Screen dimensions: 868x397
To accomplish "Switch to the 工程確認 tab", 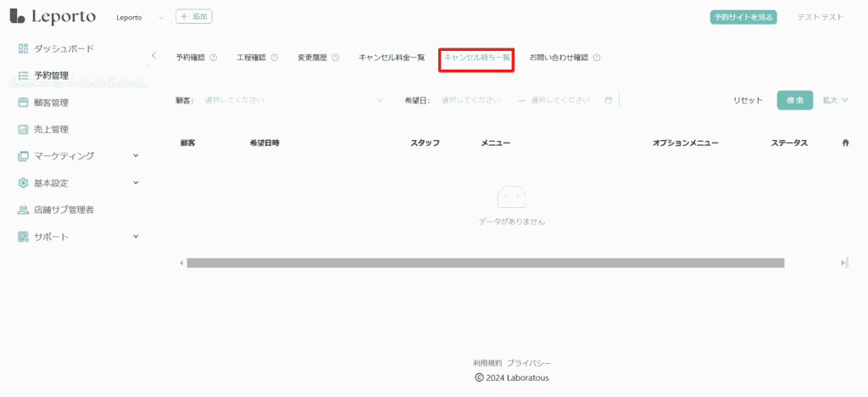I will point(251,58).
